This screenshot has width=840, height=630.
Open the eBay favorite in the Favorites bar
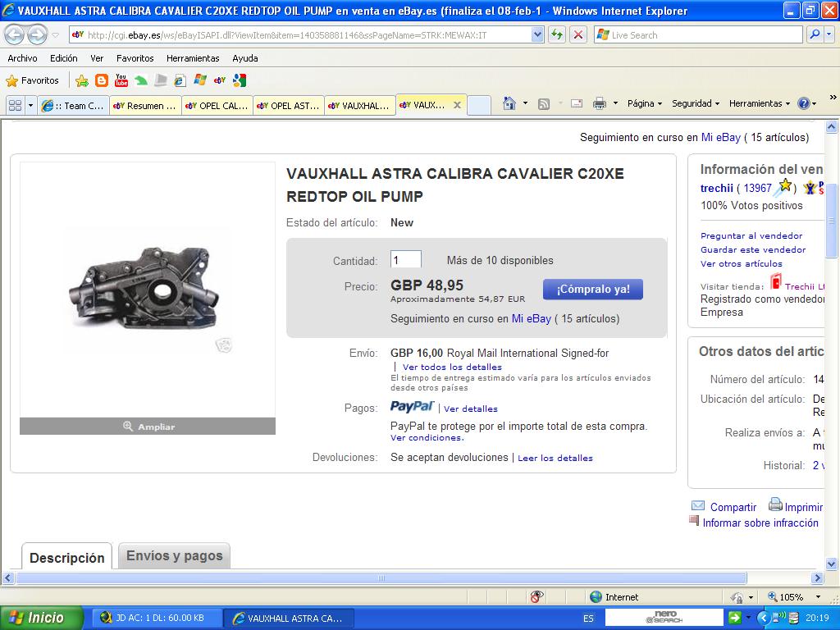(220, 80)
